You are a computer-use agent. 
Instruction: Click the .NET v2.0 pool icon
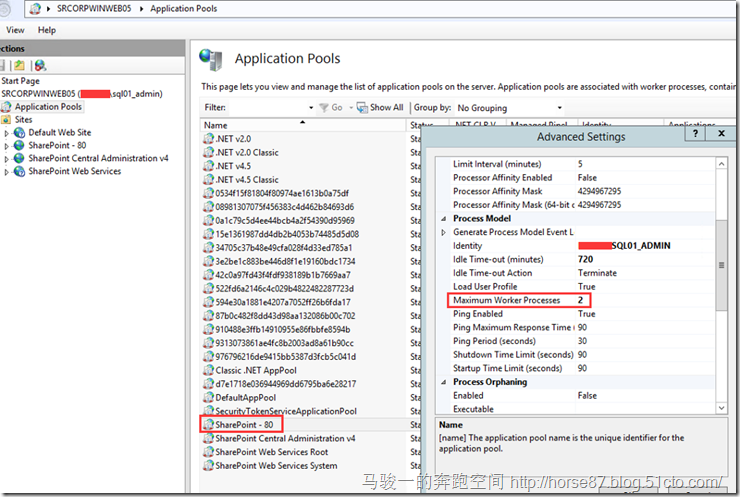coord(209,138)
